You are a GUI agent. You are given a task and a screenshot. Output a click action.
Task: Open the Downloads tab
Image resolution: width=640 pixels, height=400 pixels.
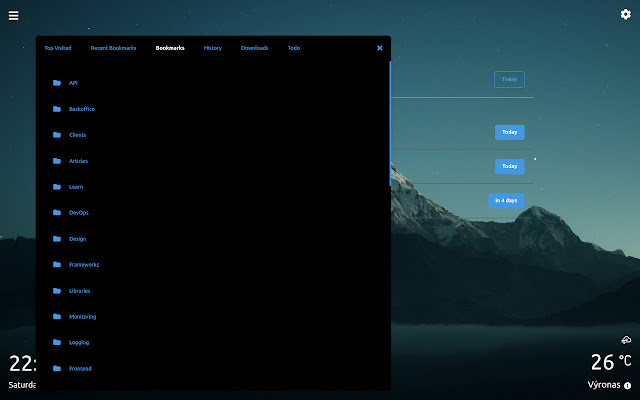(254, 48)
